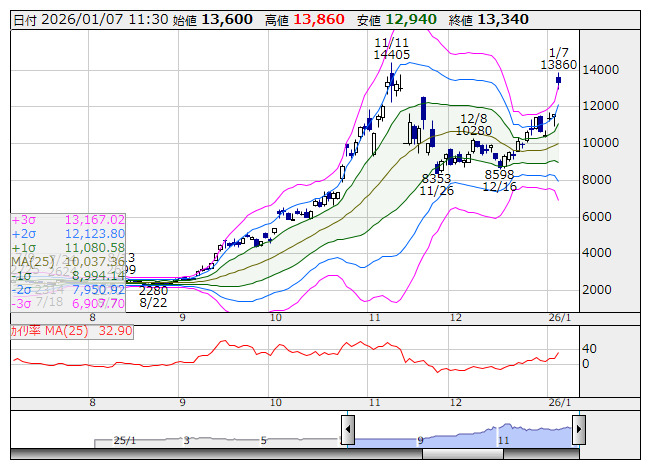Click the 40 label on deviation axis
The width and height of the screenshot is (653, 470).
[x=589, y=348]
